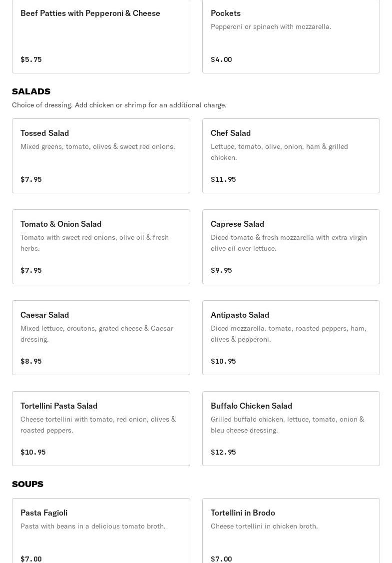Select the Buffalo Chicken Salad item

click(291, 428)
